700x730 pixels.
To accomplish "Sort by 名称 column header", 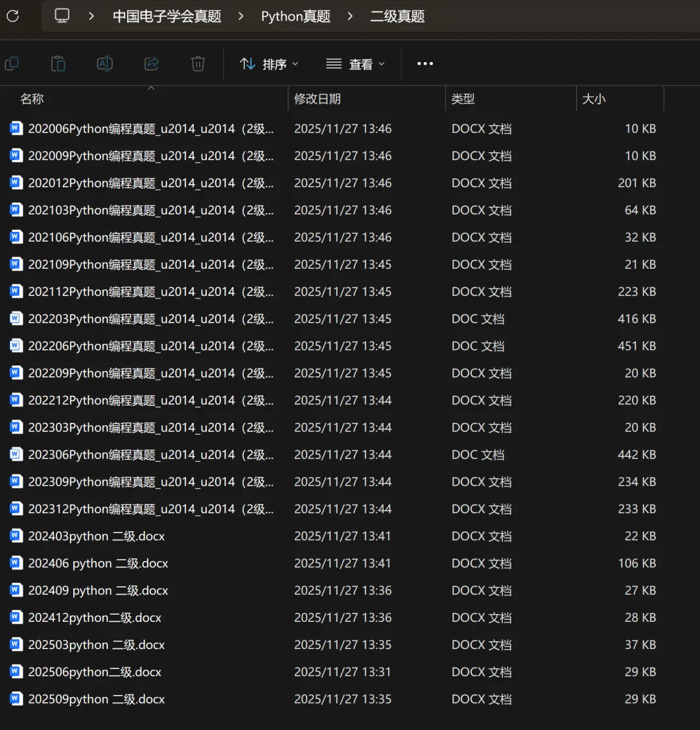I will tap(32, 98).
